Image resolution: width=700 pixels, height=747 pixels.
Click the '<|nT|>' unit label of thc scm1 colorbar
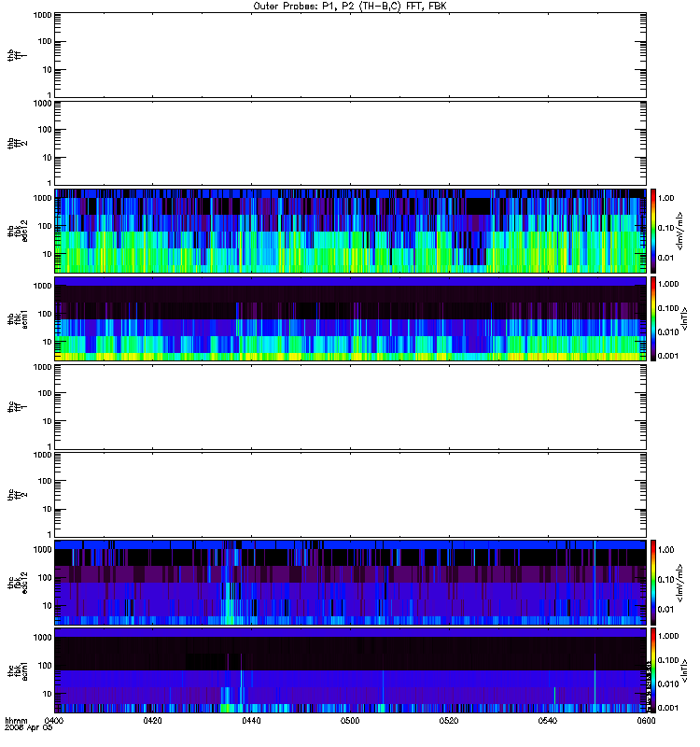tap(684, 670)
